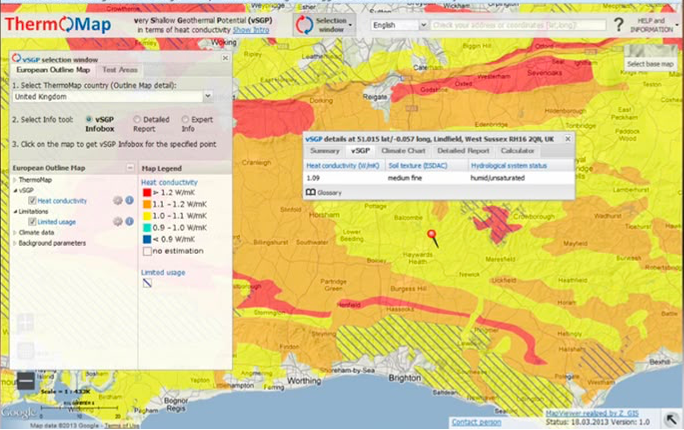684x430 pixels.
Task: Open the vSGP tab in infobox
Action: pyautogui.click(x=360, y=151)
